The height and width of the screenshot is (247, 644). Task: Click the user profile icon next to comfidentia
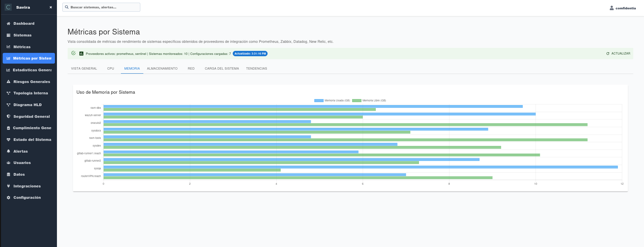click(x=612, y=8)
